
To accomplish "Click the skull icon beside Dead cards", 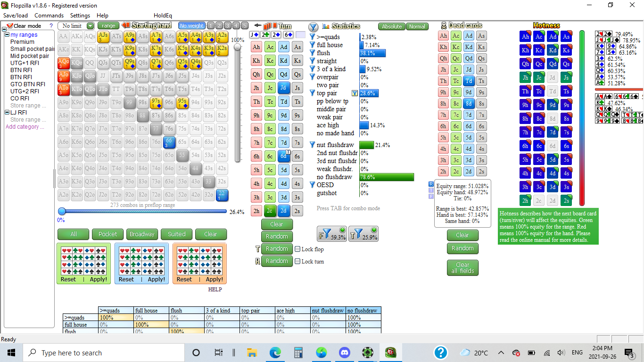I will 444,25.
